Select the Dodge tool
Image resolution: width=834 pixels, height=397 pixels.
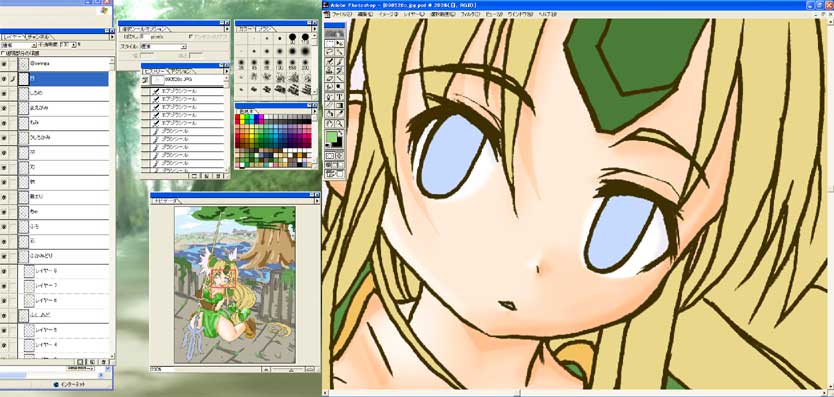339,86
